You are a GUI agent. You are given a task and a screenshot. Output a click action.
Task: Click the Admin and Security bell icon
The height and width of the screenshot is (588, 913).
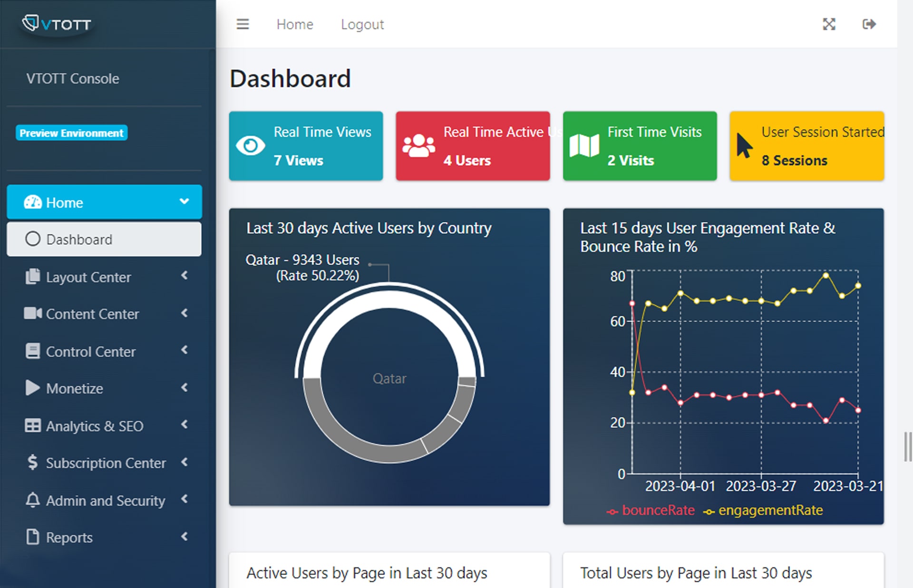click(32, 500)
